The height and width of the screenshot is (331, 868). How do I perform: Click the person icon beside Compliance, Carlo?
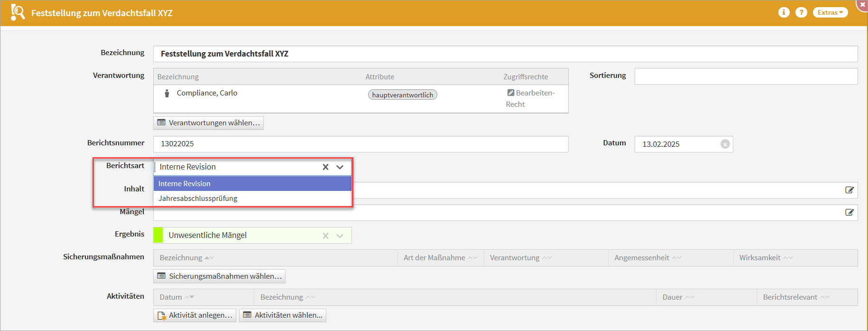(x=166, y=94)
